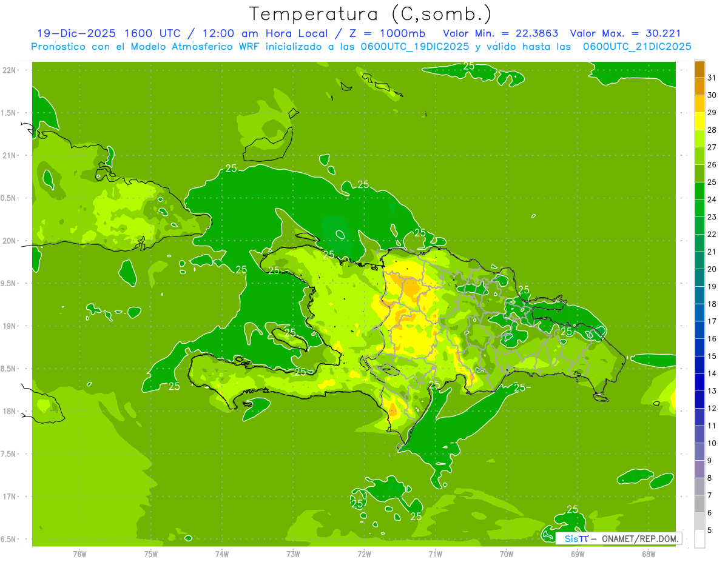Click the '69W' longitude label
The image size is (728, 562).
point(577,554)
